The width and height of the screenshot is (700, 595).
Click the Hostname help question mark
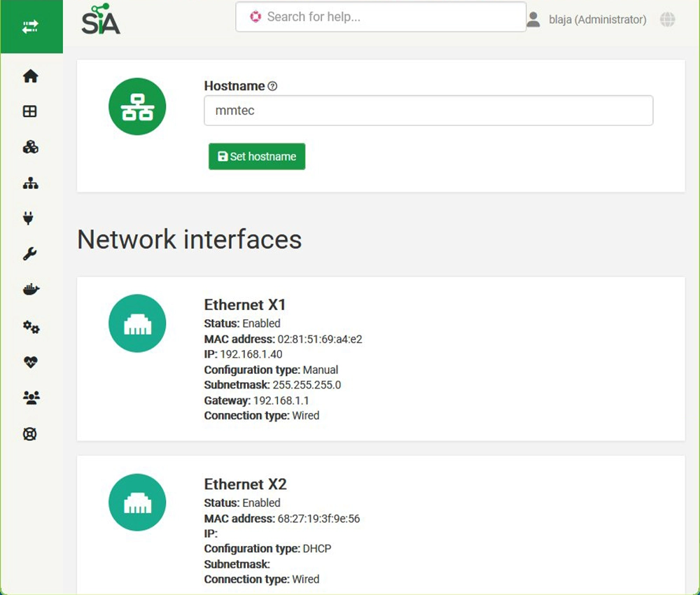(272, 86)
